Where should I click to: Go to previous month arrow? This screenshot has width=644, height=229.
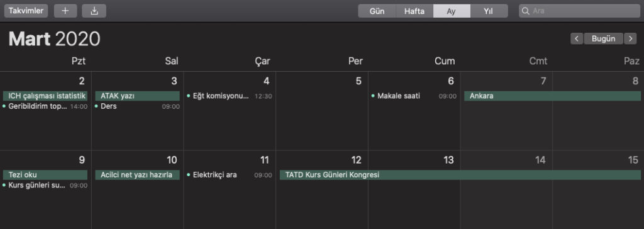[577, 38]
